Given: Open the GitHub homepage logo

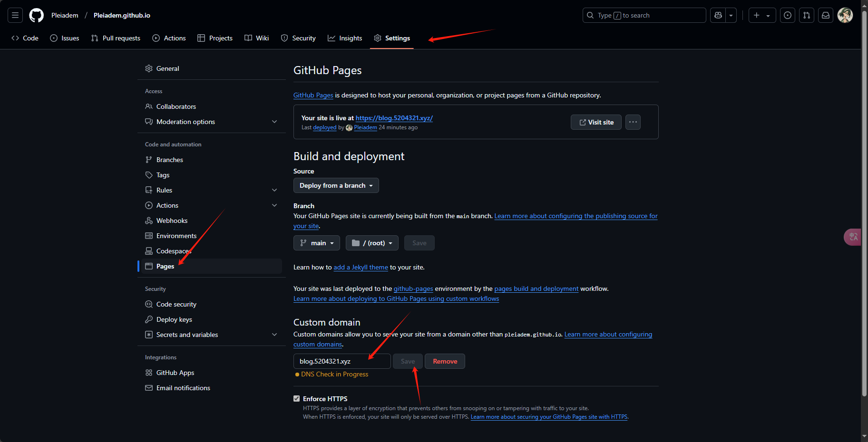Looking at the screenshot, I should (x=36, y=15).
